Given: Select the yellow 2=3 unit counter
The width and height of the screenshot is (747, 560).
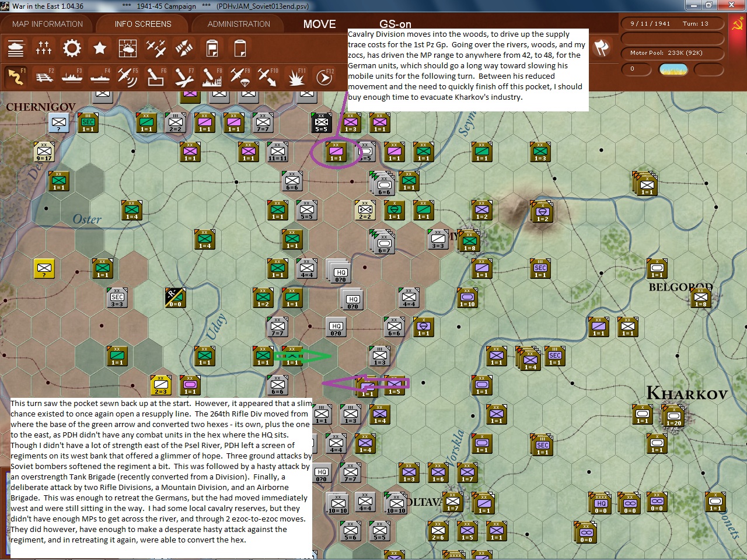Looking at the screenshot, I should pos(160,385).
